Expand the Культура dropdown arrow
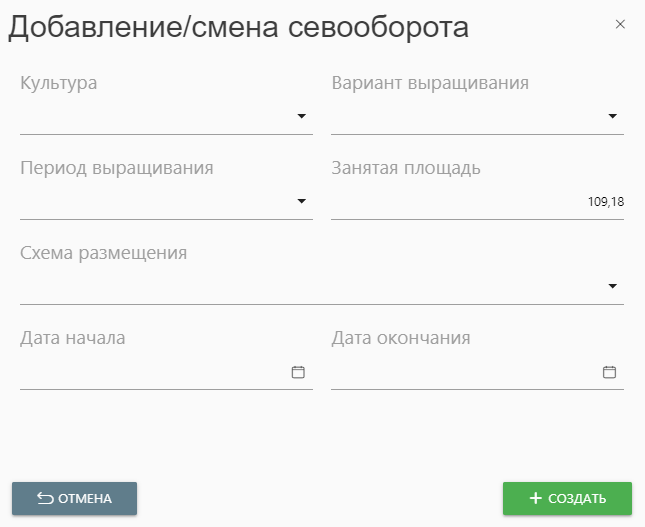645x527 pixels. click(x=301, y=117)
